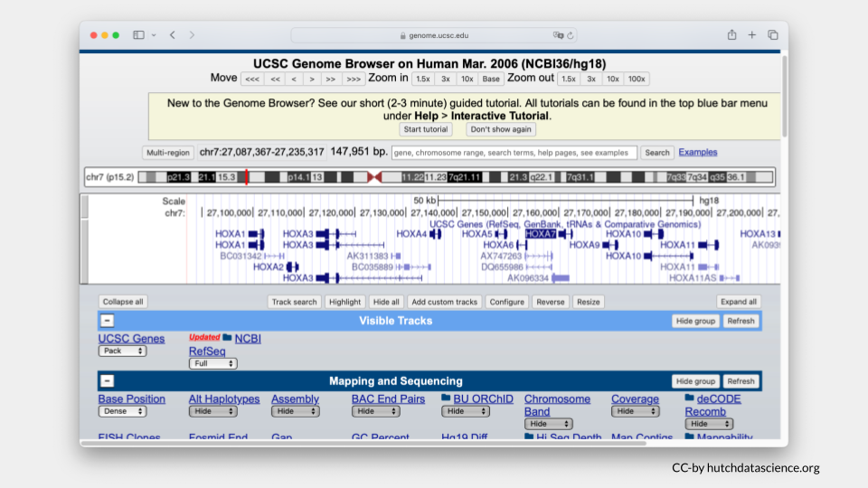868x488 pixels.
Task: Click Hide all tracks
Action: [x=386, y=302]
